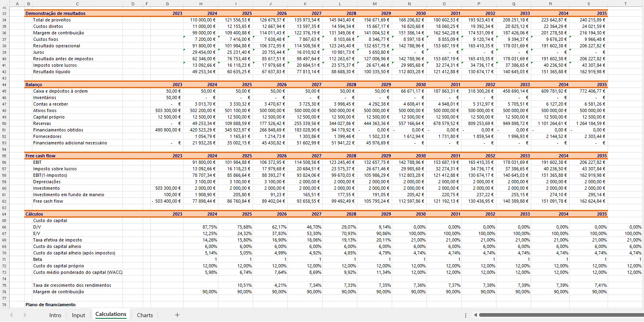Select column C header

coord(77,4)
